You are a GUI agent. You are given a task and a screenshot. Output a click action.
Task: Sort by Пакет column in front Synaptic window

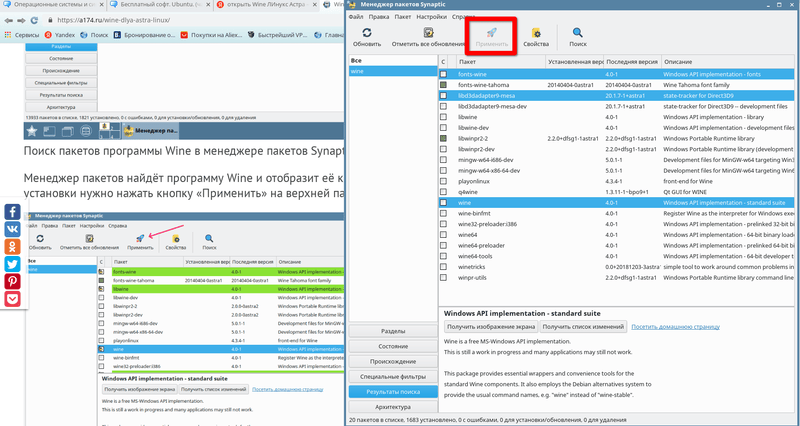point(500,62)
